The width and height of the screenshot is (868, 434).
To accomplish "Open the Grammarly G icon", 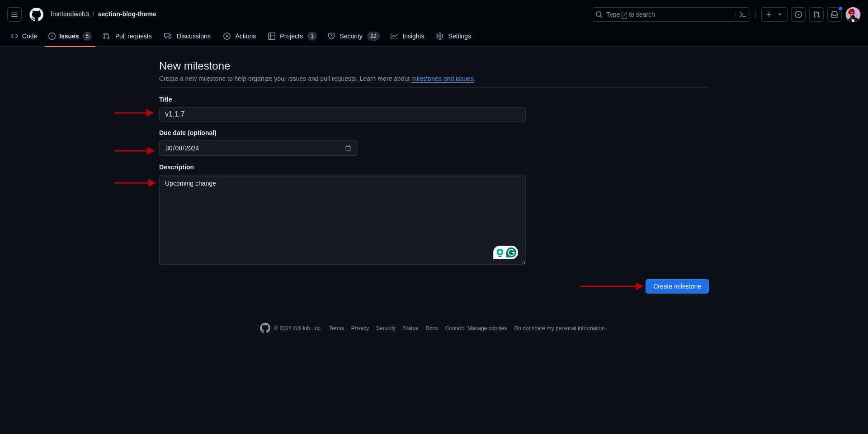I will coord(511,252).
